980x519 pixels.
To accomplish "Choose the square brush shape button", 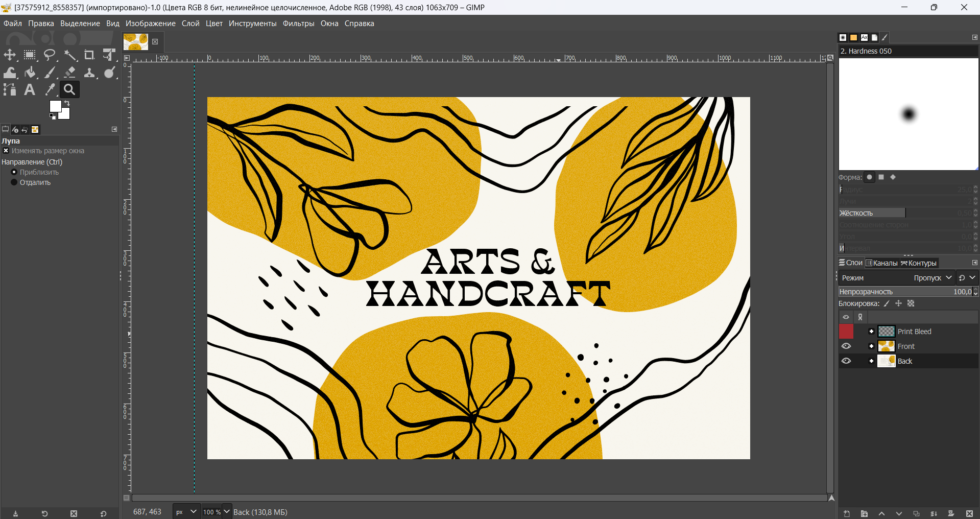I will coord(881,177).
